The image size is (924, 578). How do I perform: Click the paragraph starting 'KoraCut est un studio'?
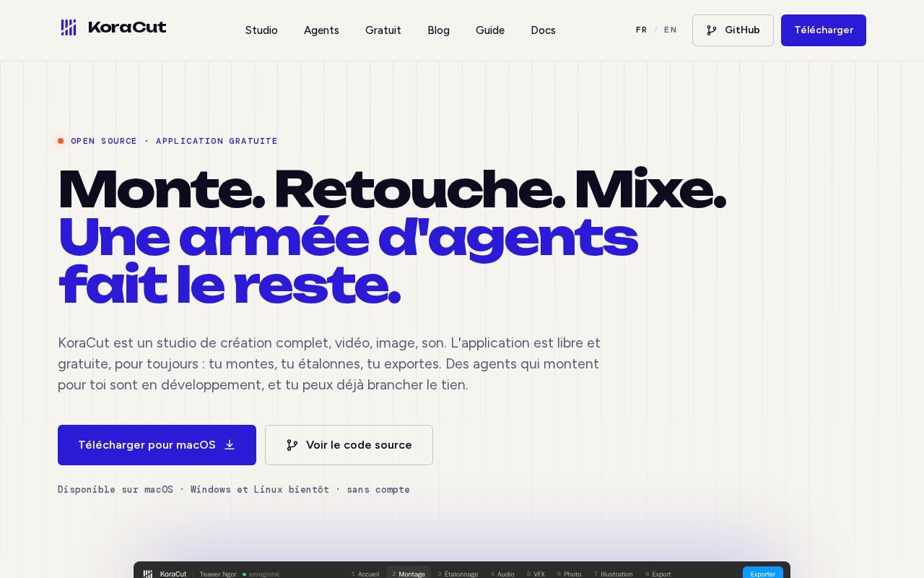329,363
